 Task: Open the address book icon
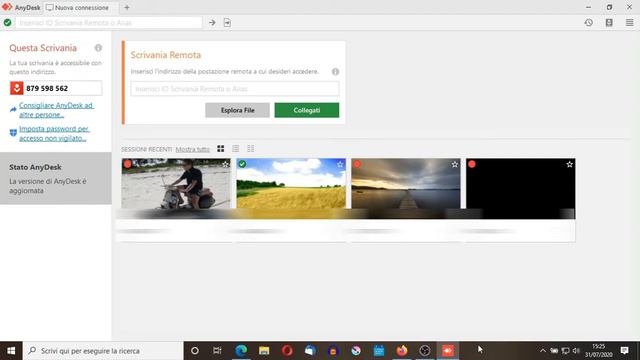click(x=609, y=23)
